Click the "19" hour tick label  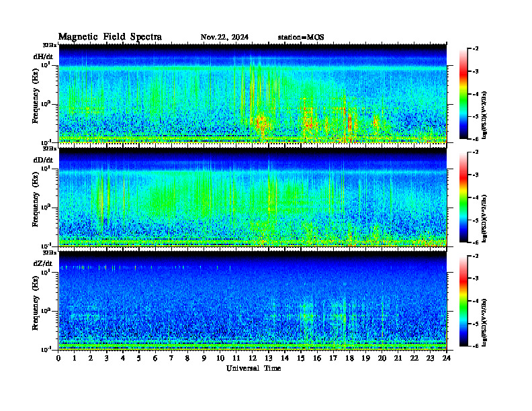365,358
